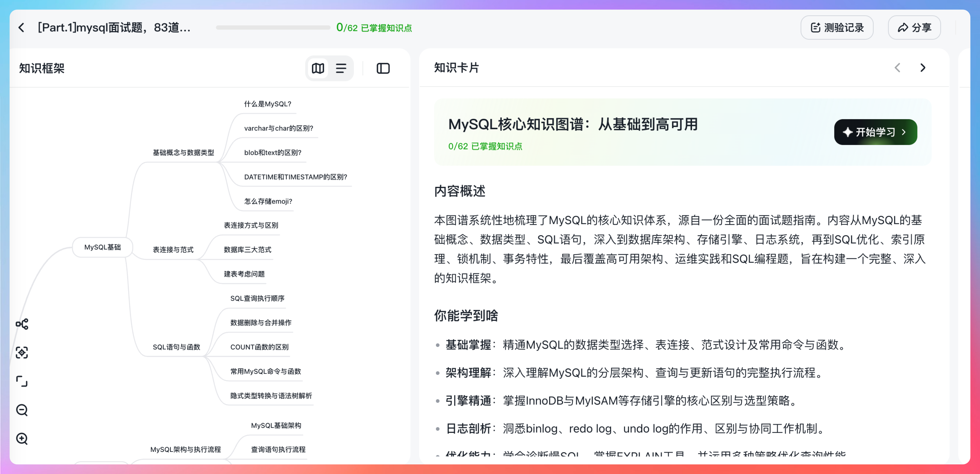Click the 分享 share button

pos(914,27)
